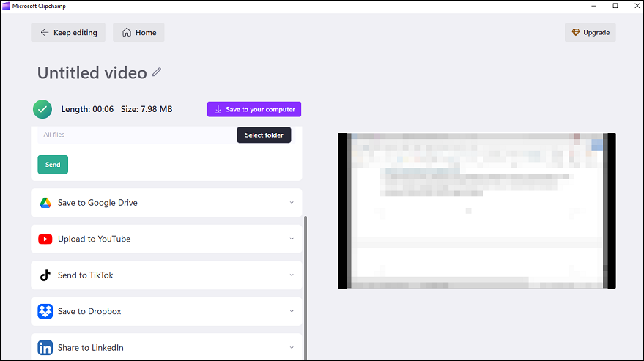Click the Share to LinkedIn label
The image size is (644, 361).
pos(91,347)
